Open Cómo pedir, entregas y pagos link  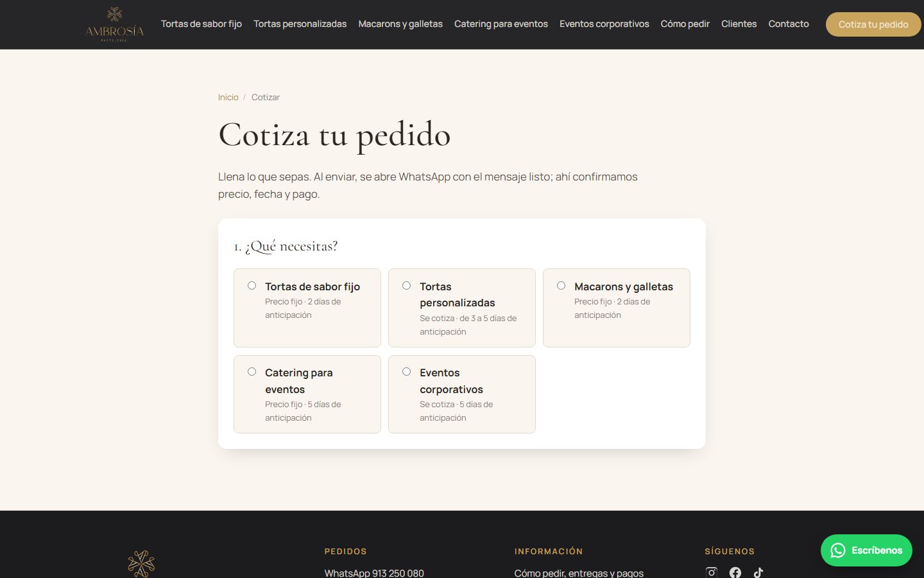pos(579,573)
